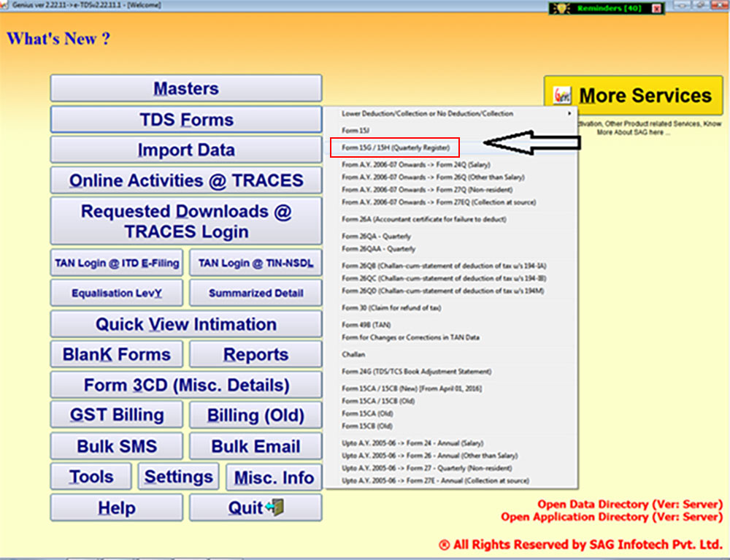Open the Bulk SMS feature
The height and width of the screenshot is (560, 730).
(116, 445)
